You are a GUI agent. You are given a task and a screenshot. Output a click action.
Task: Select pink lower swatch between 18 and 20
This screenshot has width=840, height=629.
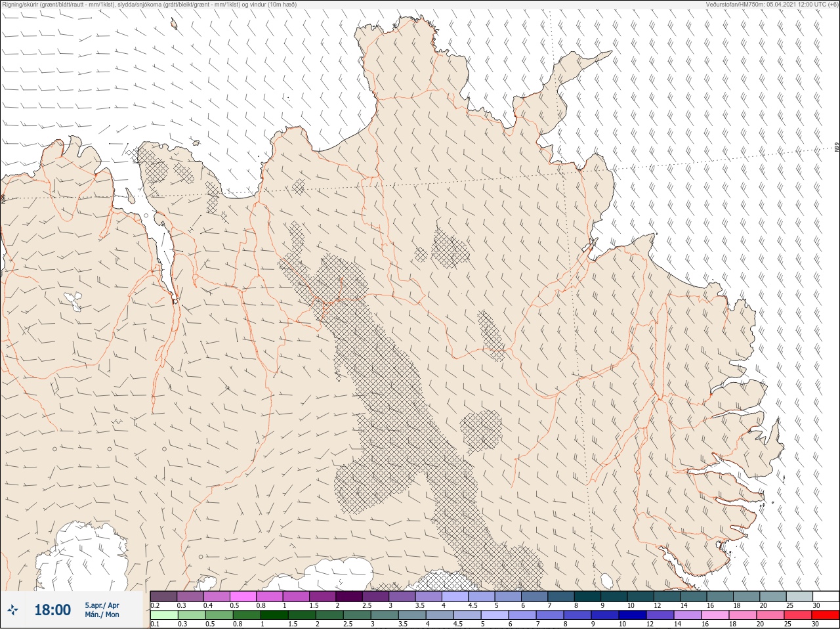[743, 615]
